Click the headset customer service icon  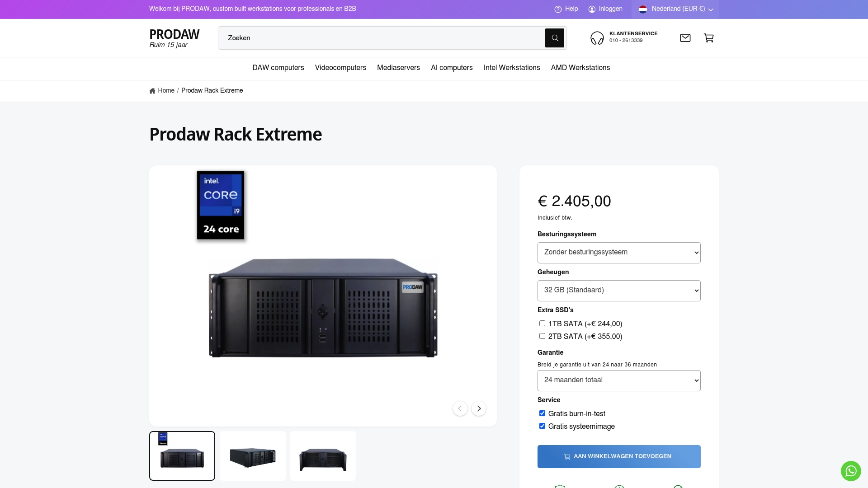597,38
